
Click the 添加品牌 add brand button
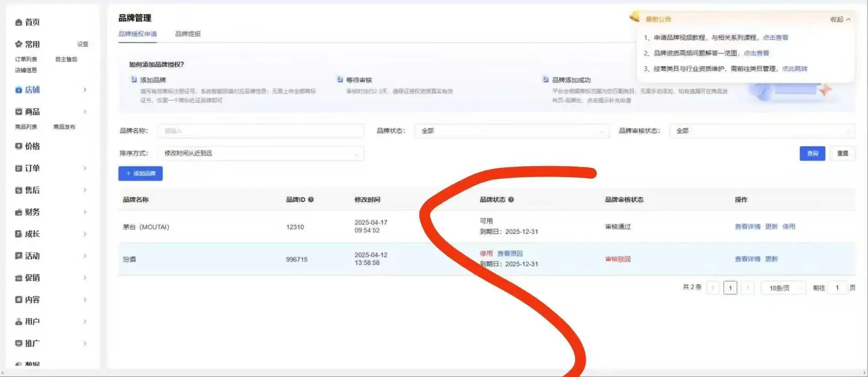140,173
